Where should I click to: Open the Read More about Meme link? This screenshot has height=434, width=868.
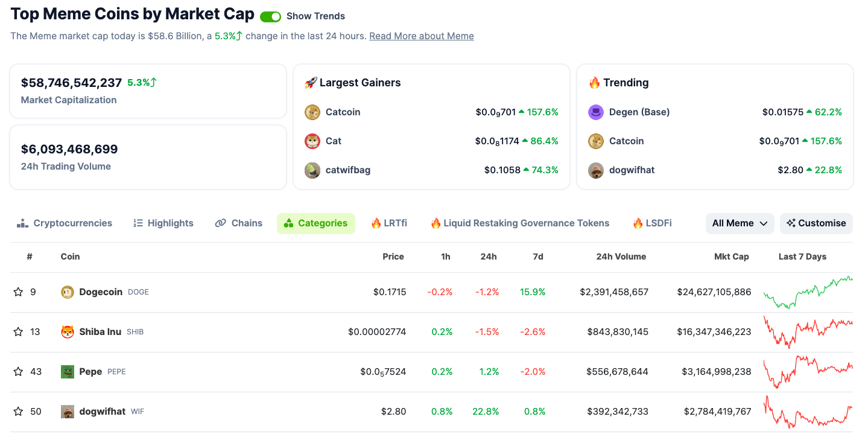tap(422, 36)
